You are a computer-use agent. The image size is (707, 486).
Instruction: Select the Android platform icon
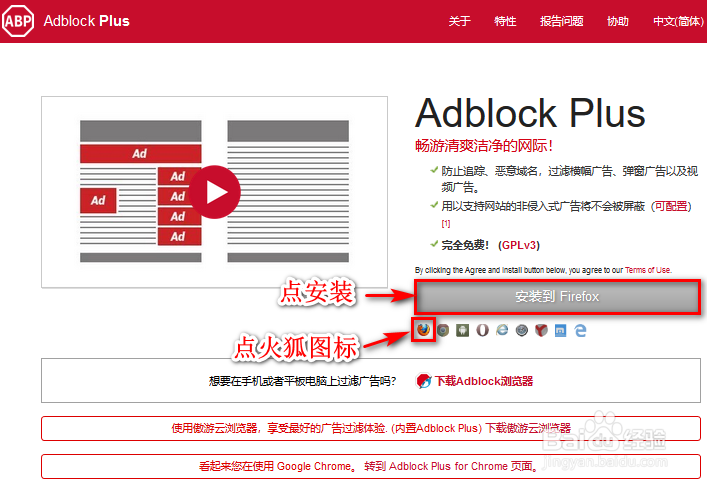click(462, 330)
